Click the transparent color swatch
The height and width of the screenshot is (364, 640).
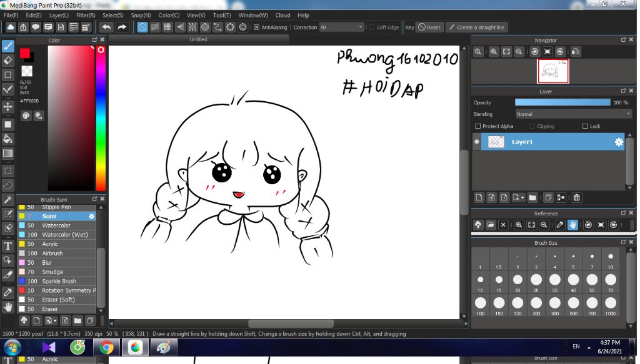click(x=27, y=71)
